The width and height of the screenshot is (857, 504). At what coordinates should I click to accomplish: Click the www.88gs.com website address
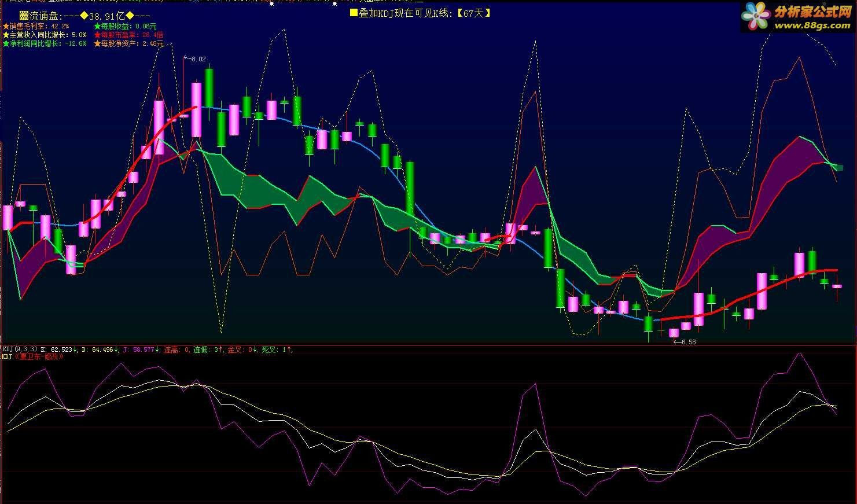click(811, 25)
